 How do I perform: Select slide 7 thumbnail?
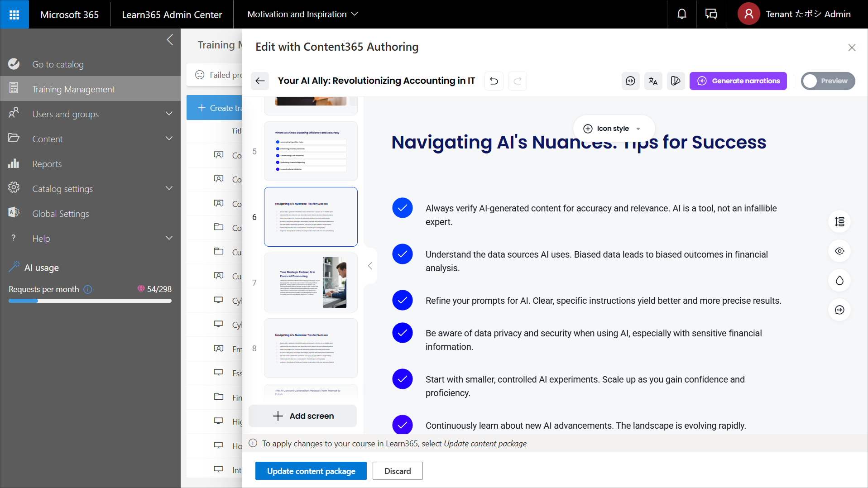(x=311, y=282)
